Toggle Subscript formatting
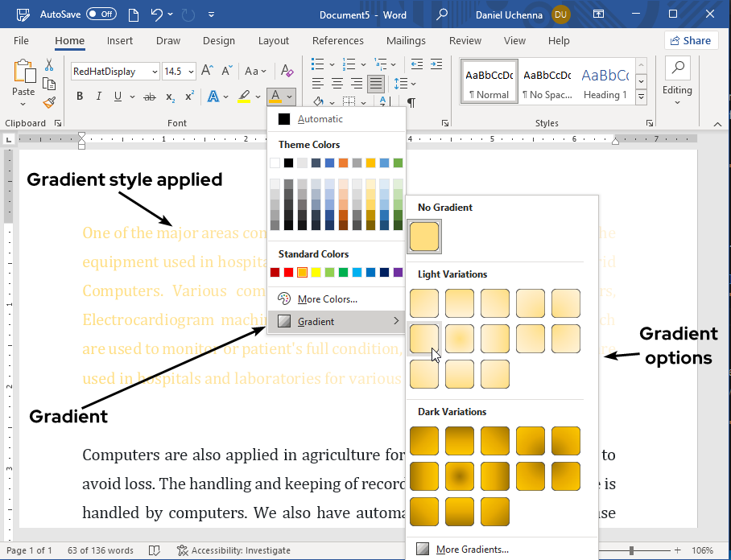The height and width of the screenshot is (560, 731). [x=170, y=97]
